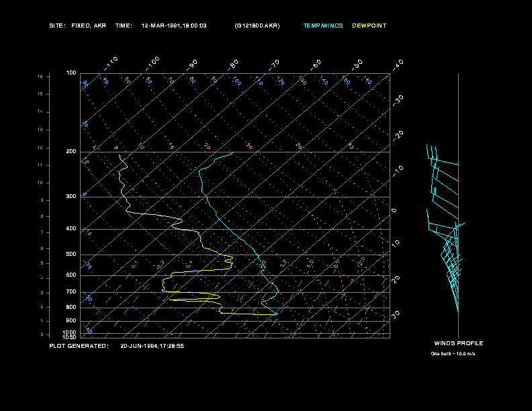This screenshot has height=411, width=532.
Task: Click top isotherm label "-110"
Action: [111, 64]
